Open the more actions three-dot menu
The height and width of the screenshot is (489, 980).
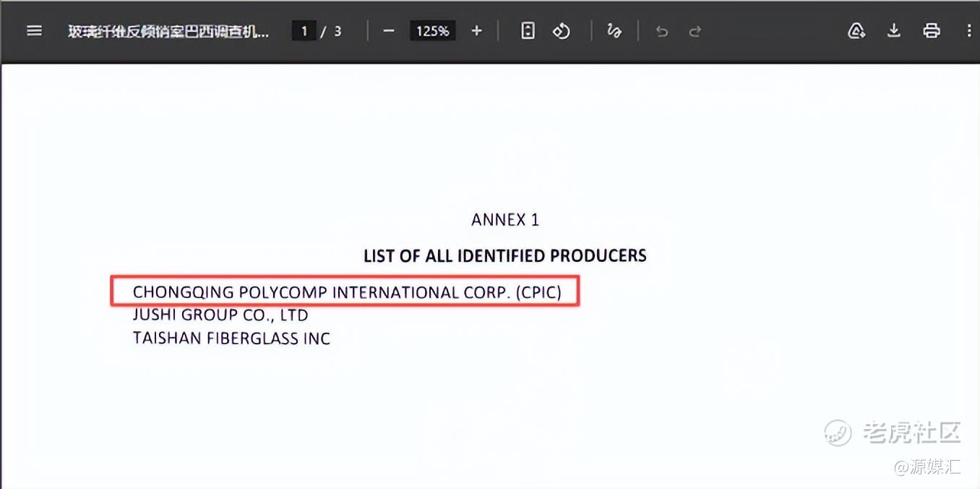969,31
